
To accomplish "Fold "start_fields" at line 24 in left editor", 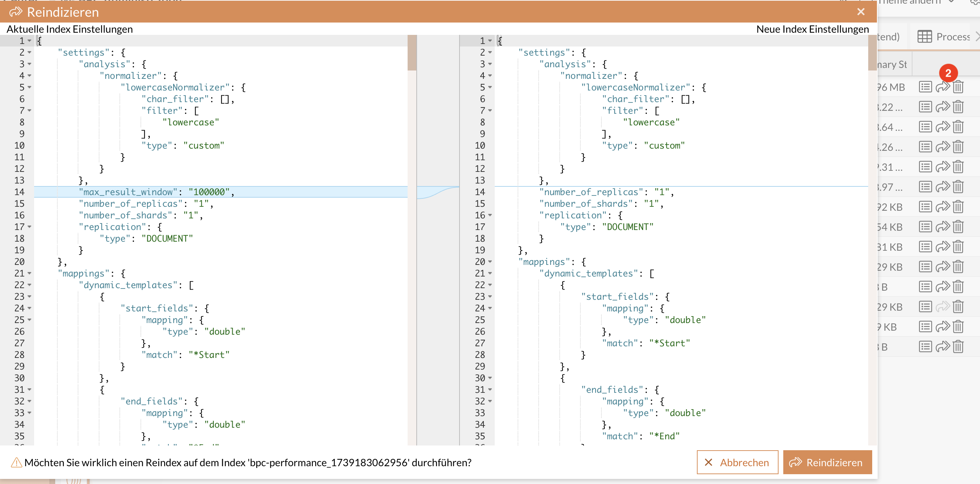I will [29, 308].
